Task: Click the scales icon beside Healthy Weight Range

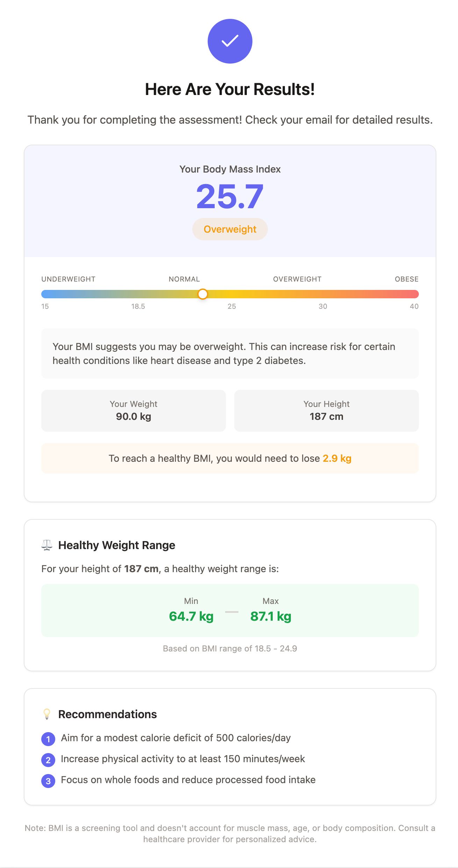Action: 47,545
